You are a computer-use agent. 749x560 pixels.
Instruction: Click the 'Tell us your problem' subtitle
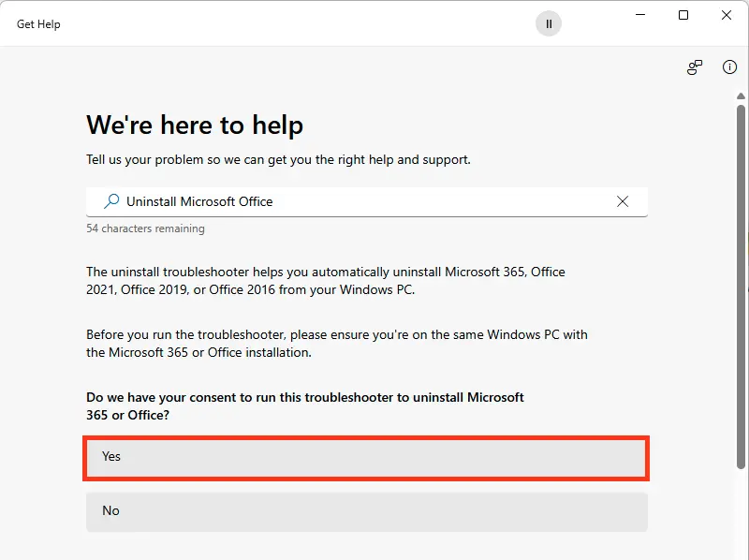click(x=278, y=159)
